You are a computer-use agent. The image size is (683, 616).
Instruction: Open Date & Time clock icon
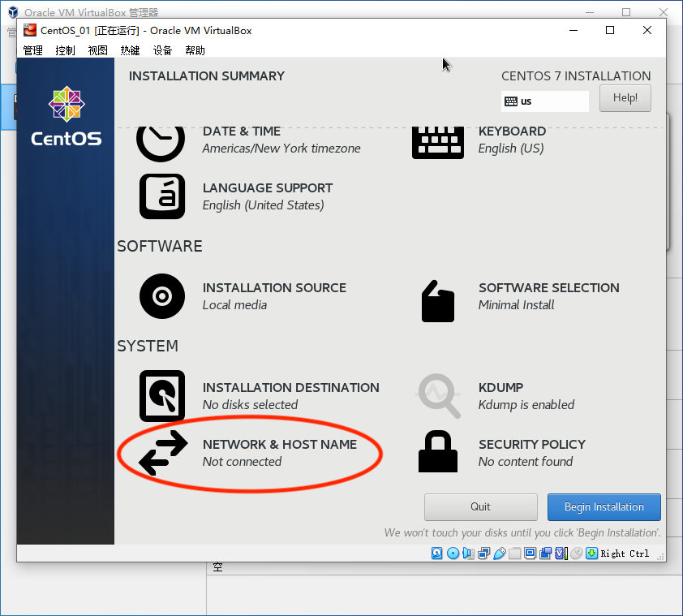click(161, 143)
